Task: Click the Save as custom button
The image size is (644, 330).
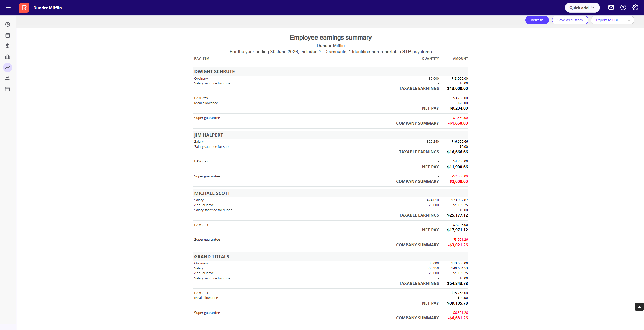Action: (570, 20)
